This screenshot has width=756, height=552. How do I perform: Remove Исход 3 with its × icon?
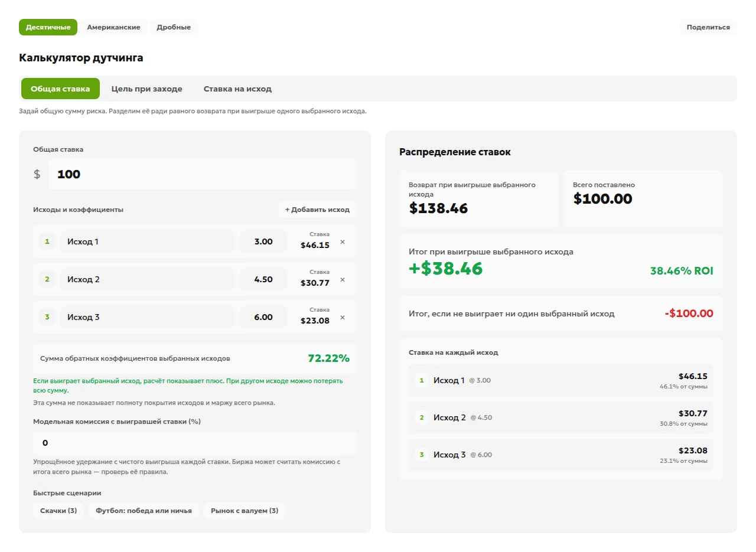click(343, 318)
